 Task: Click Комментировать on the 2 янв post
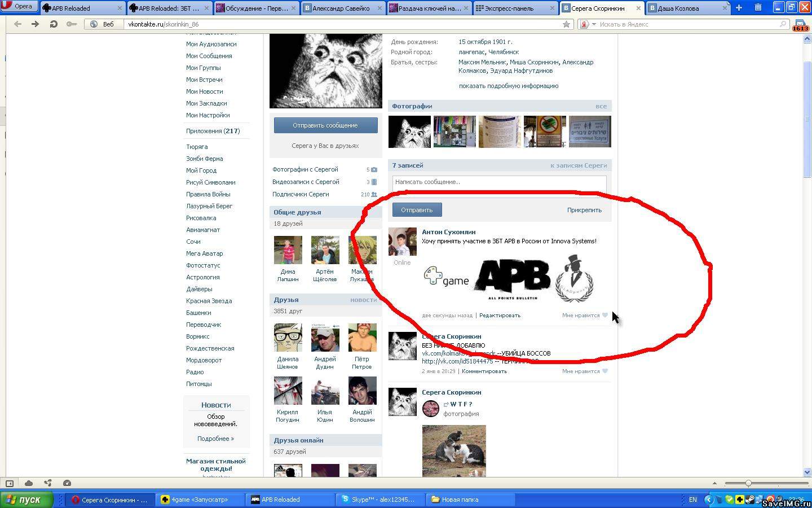point(484,371)
